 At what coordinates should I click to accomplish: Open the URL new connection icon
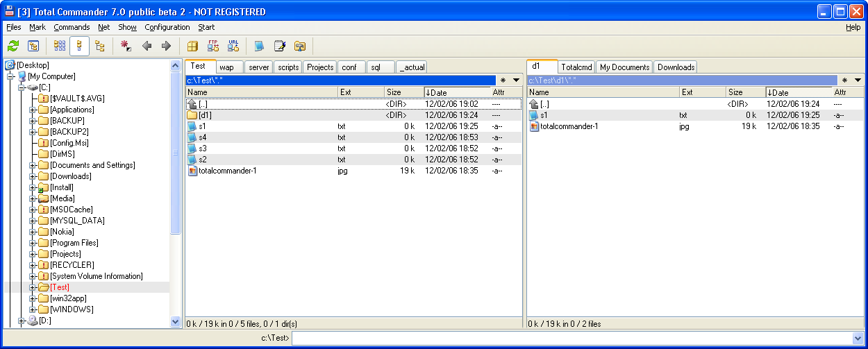pos(233,46)
